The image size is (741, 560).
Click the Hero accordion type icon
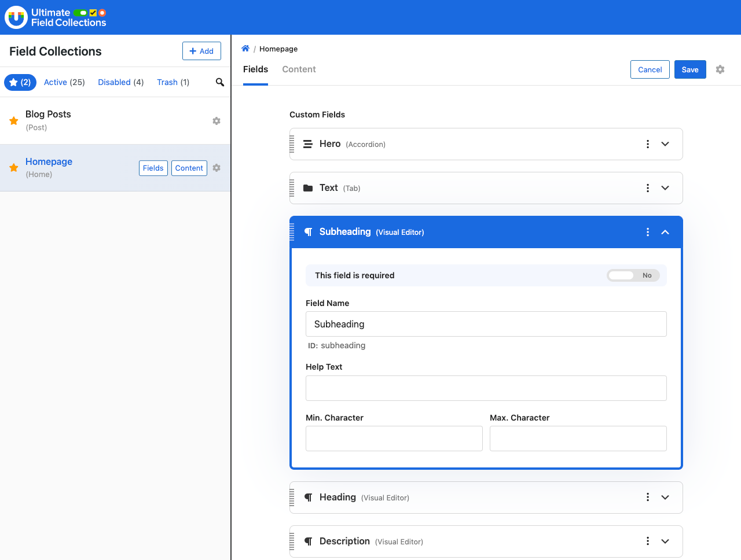point(308,144)
